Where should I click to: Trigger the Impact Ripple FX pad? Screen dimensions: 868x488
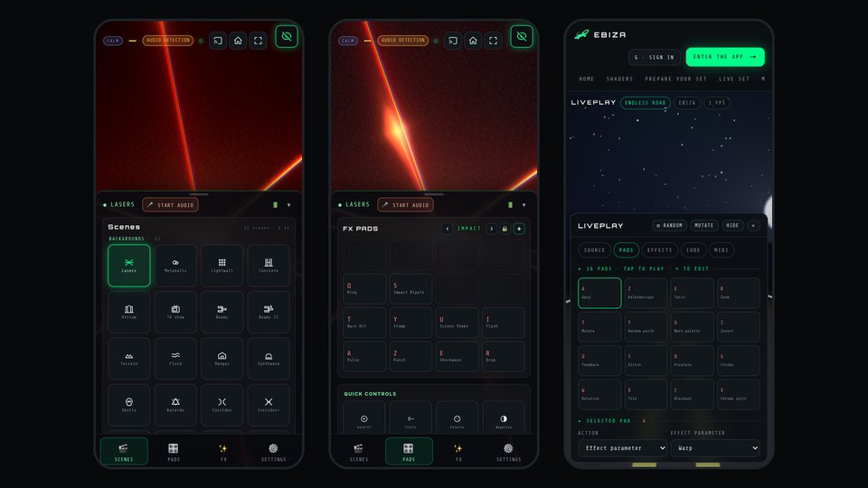410,289
